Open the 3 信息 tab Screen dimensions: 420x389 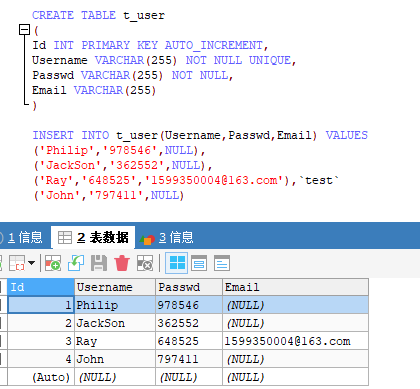pos(167,238)
